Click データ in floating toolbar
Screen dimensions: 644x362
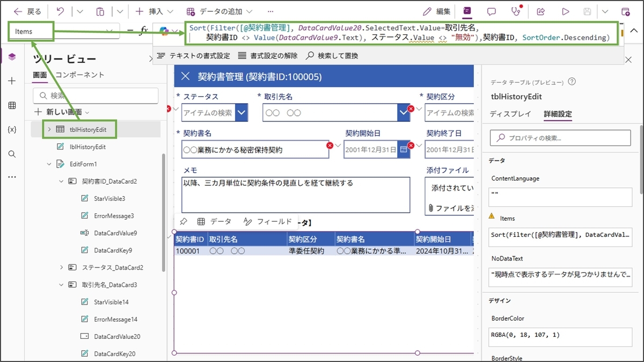[x=214, y=221]
